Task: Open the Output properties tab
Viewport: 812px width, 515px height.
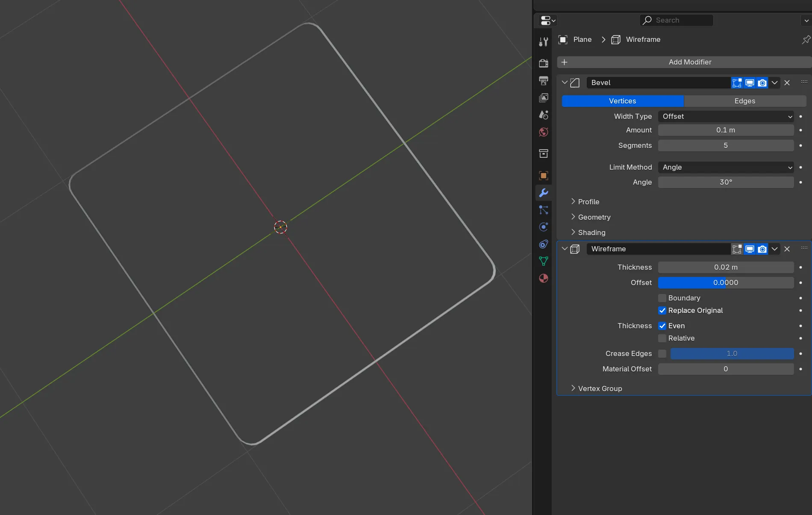Action: click(x=543, y=80)
